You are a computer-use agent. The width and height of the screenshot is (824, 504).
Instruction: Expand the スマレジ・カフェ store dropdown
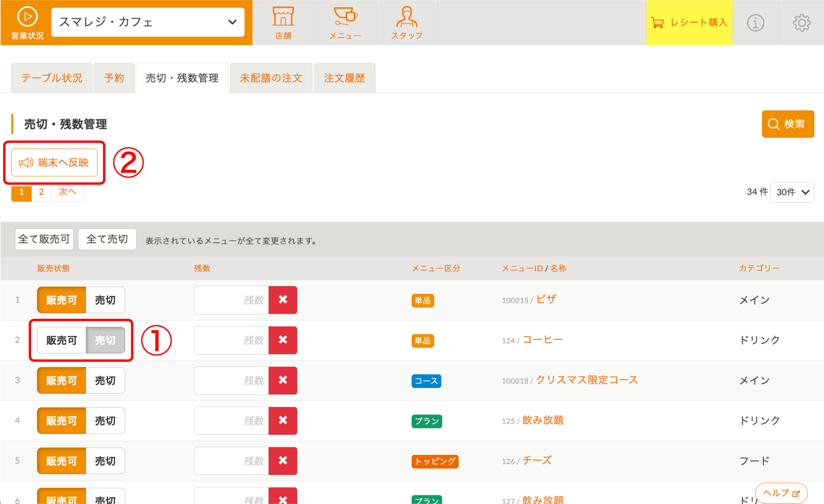148,22
